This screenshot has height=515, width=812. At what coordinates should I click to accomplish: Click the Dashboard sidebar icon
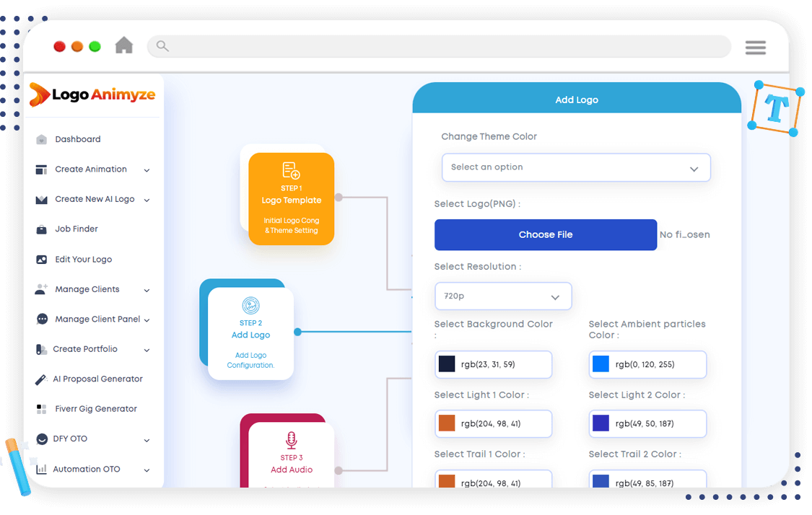click(42, 140)
